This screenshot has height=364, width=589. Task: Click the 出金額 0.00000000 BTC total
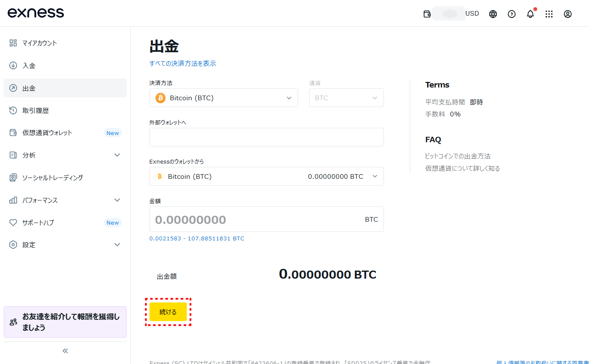327,274
